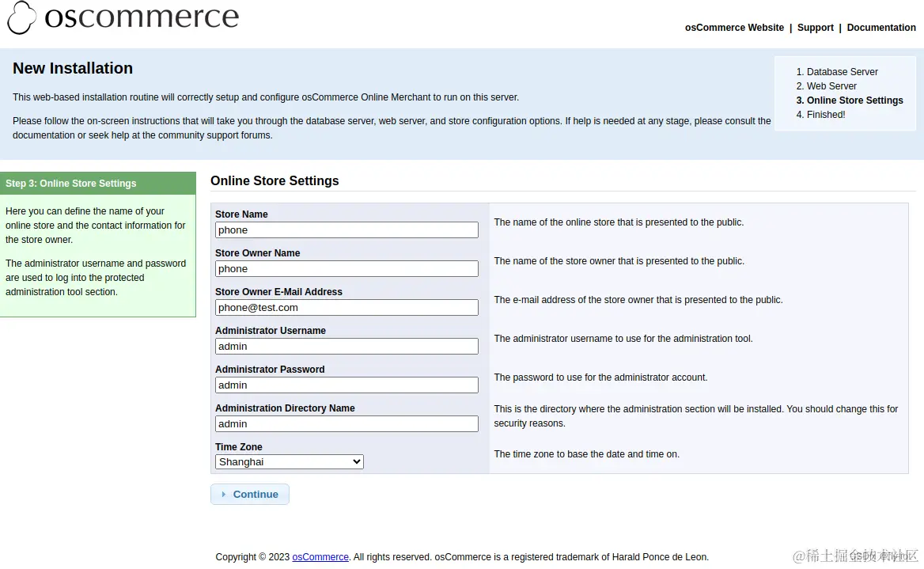Open the Support link in header
Viewport: 924px width, 569px height.
815,28
